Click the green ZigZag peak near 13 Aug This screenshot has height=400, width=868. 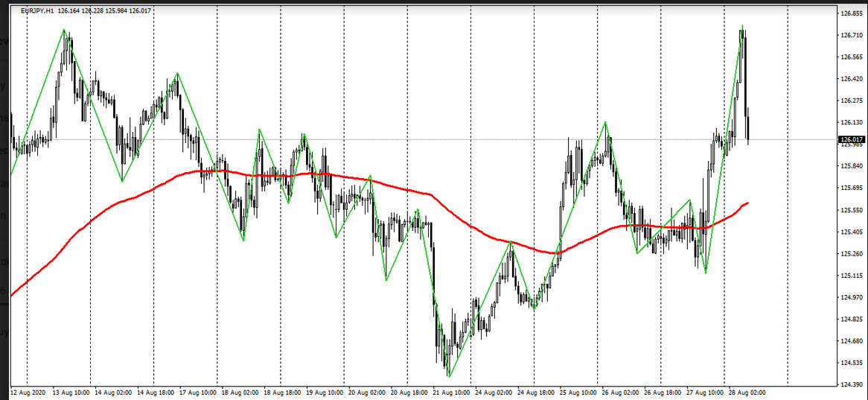pyautogui.click(x=64, y=30)
